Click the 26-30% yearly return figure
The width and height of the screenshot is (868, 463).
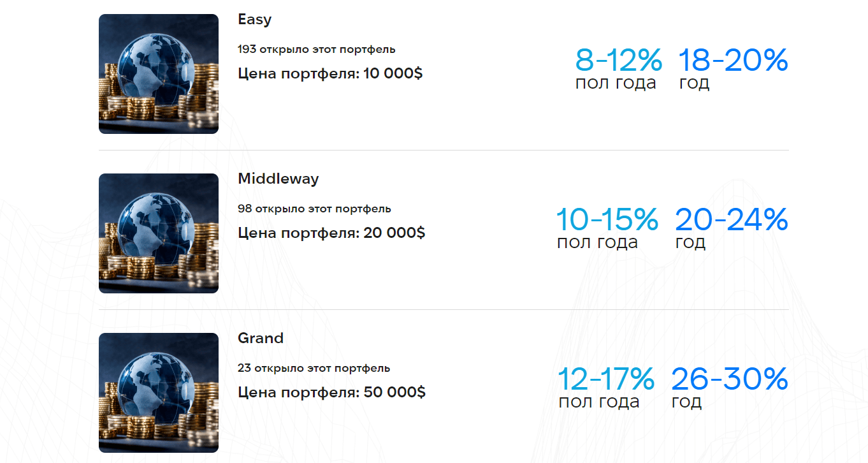click(x=730, y=379)
